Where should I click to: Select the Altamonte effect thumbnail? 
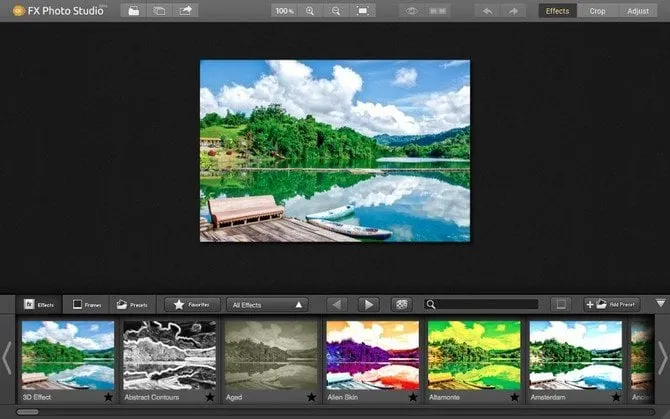(x=474, y=355)
